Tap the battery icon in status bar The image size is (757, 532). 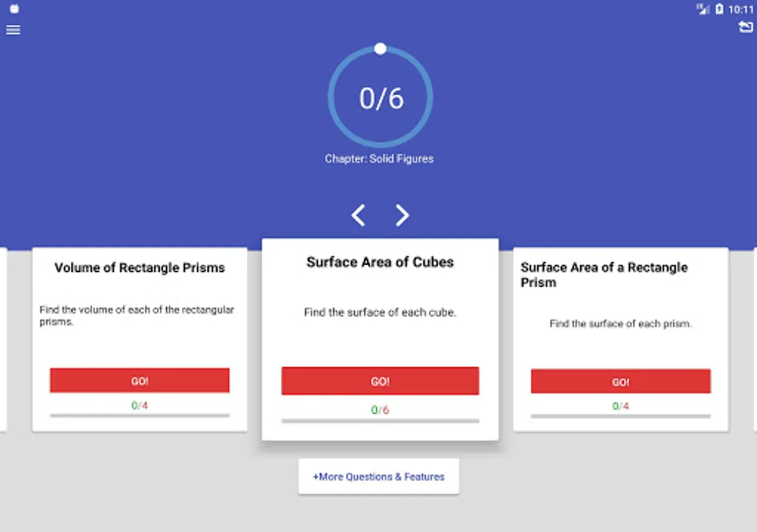click(719, 9)
